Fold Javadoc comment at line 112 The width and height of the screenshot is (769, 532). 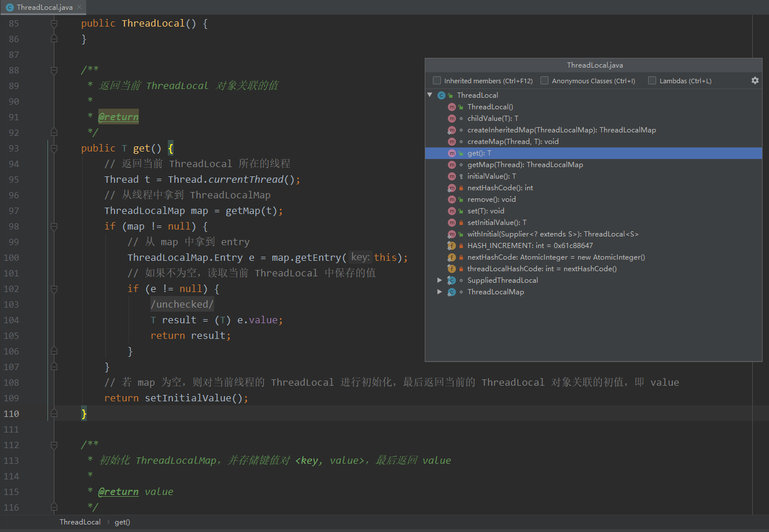click(x=54, y=445)
